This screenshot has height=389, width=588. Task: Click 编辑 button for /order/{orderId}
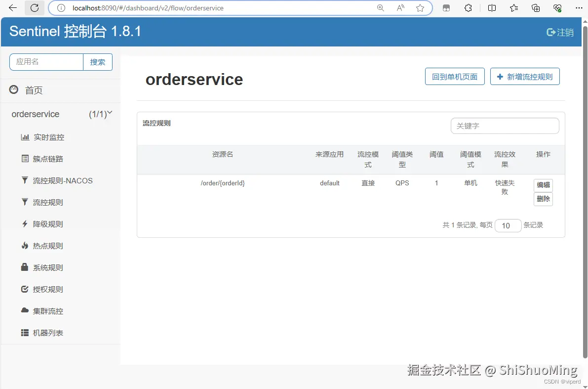click(543, 185)
